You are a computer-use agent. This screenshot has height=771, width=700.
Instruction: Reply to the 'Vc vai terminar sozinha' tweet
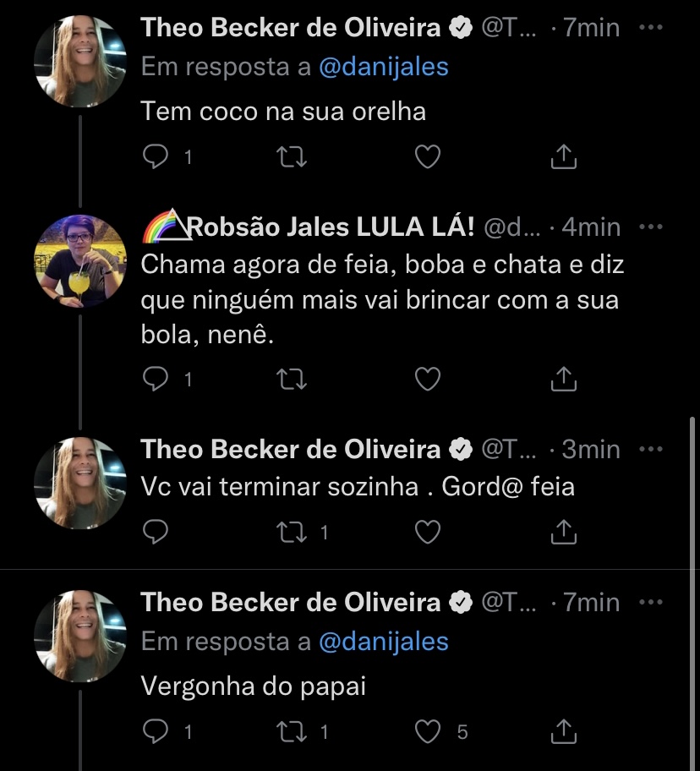pyautogui.click(x=155, y=531)
